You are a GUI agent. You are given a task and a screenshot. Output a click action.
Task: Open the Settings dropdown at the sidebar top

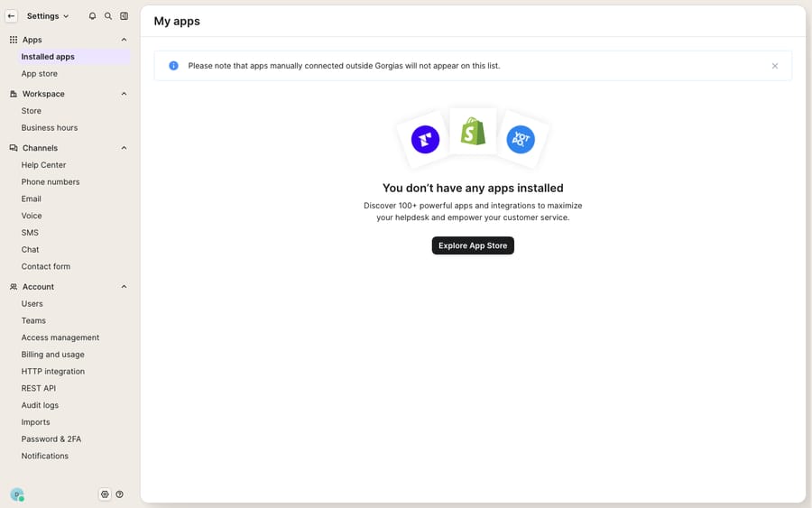(x=48, y=16)
